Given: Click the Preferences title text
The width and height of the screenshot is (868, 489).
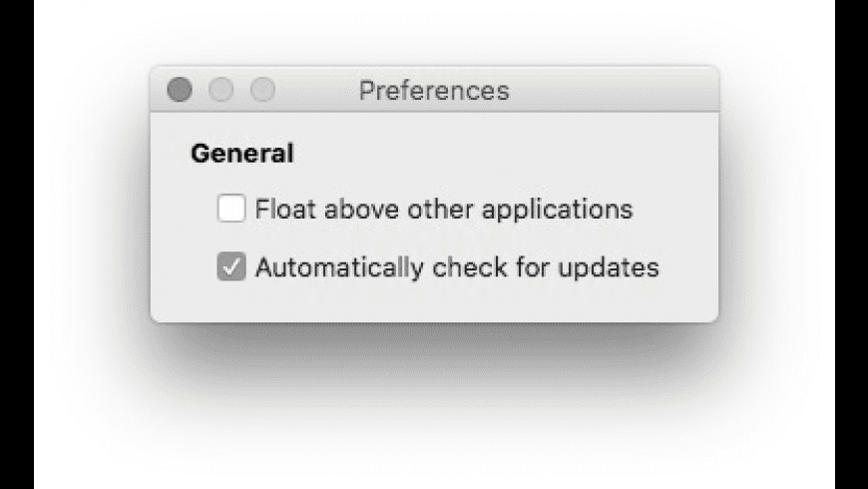Looking at the screenshot, I should click(x=434, y=91).
